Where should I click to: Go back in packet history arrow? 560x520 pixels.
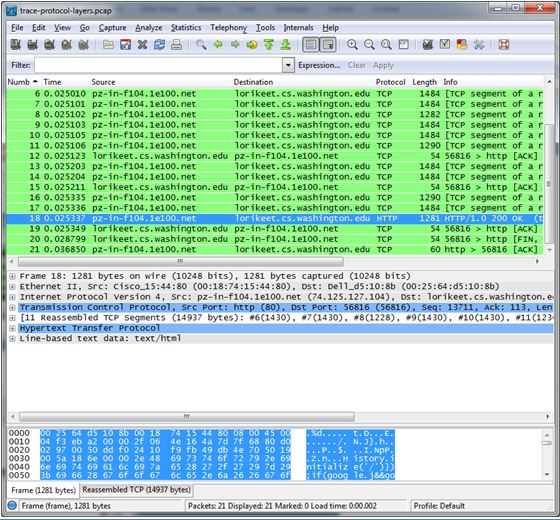pos(218,45)
